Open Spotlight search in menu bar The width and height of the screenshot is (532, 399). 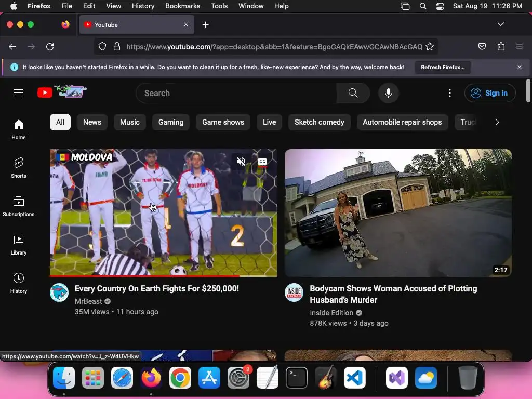pyautogui.click(x=423, y=6)
